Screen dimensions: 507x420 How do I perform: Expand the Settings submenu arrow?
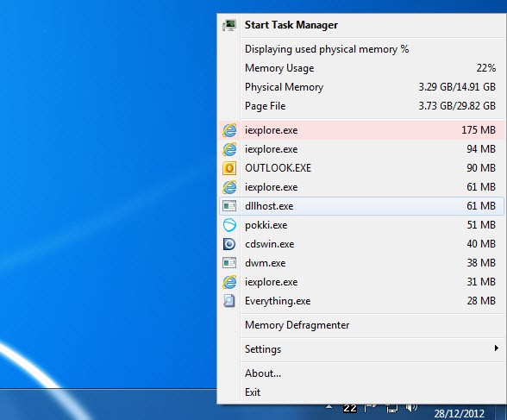coord(497,348)
